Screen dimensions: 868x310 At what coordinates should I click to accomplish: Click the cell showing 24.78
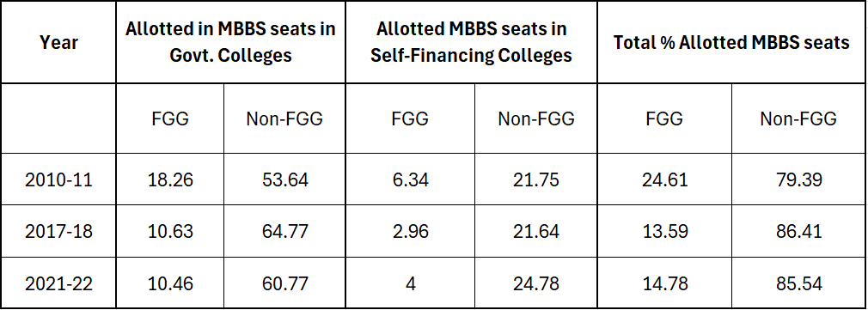[536, 283]
